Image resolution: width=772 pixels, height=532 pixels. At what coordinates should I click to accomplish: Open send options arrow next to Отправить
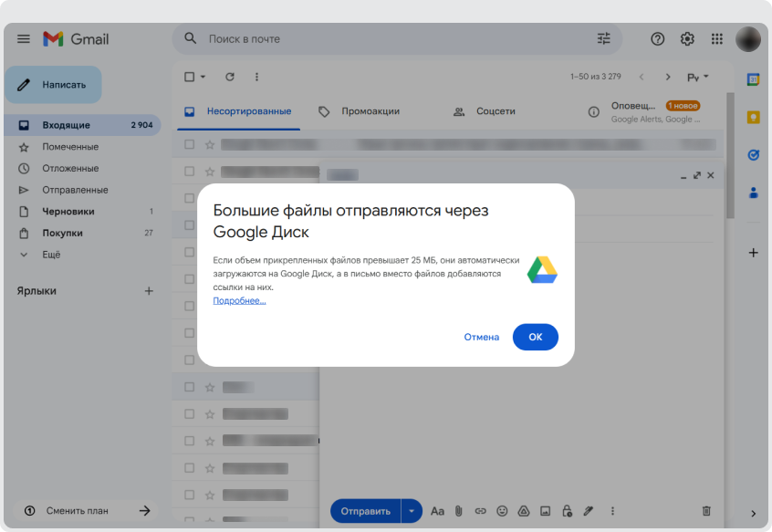tap(412, 511)
